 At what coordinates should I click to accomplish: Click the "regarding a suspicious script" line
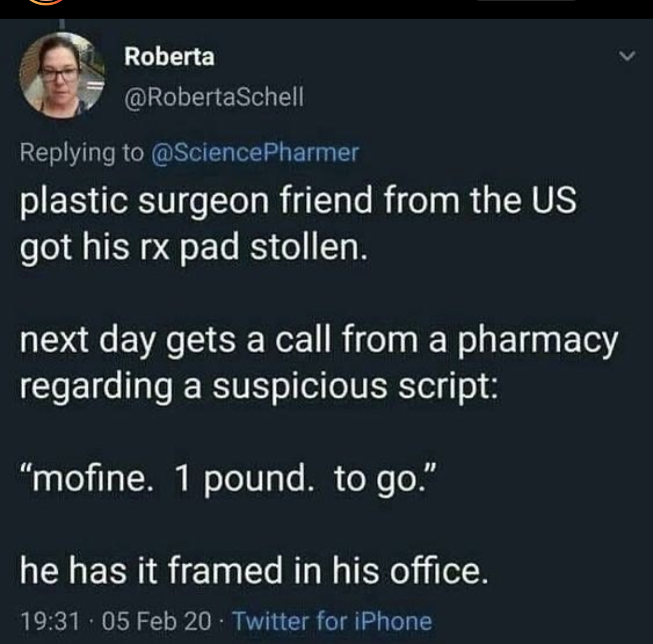point(259,386)
